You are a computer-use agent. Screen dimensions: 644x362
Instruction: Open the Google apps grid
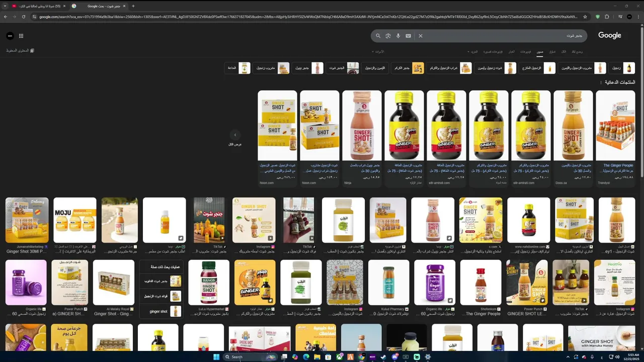(x=21, y=36)
